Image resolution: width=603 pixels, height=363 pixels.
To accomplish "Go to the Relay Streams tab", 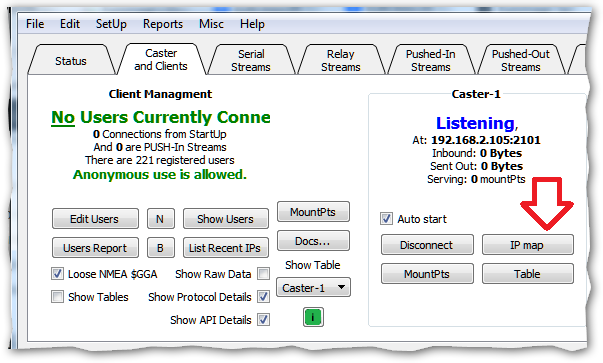I will pyautogui.click(x=341, y=60).
